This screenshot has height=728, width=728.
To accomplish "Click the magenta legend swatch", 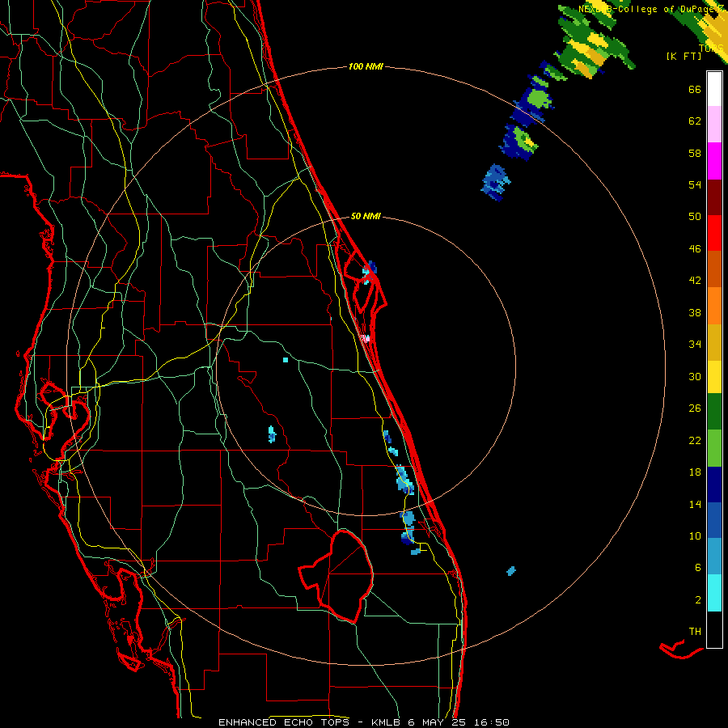I will point(714,161).
